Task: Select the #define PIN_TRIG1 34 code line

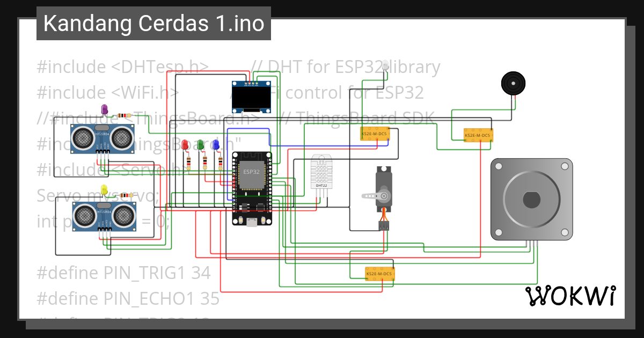Action: point(123,273)
